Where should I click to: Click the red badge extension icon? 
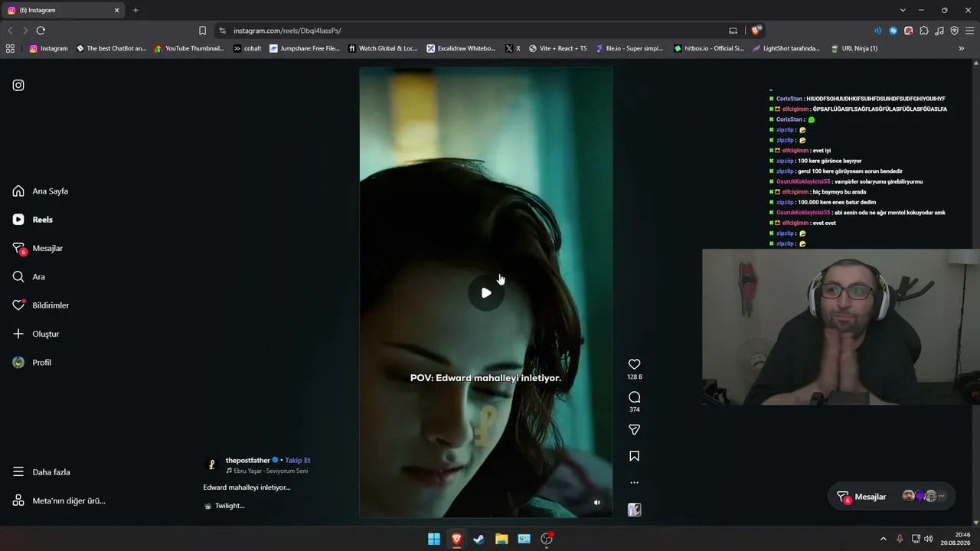tap(908, 31)
